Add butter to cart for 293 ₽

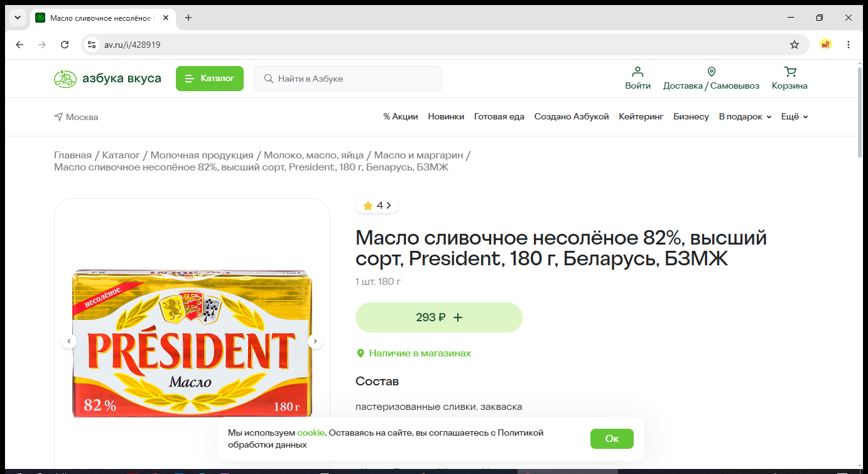point(439,317)
